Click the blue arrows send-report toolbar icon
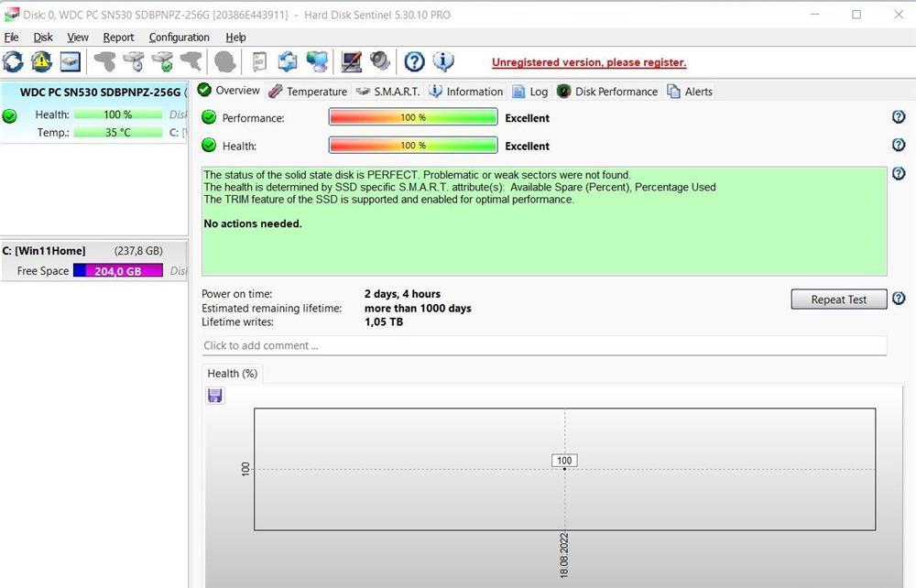Viewport: 916px width, 588px height. click(288, 62)
